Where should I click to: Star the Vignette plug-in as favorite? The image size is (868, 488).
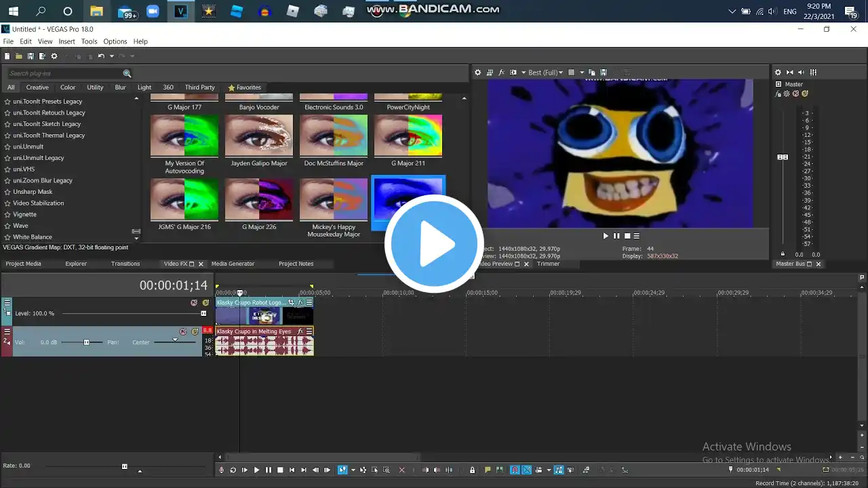click(7, 214)
